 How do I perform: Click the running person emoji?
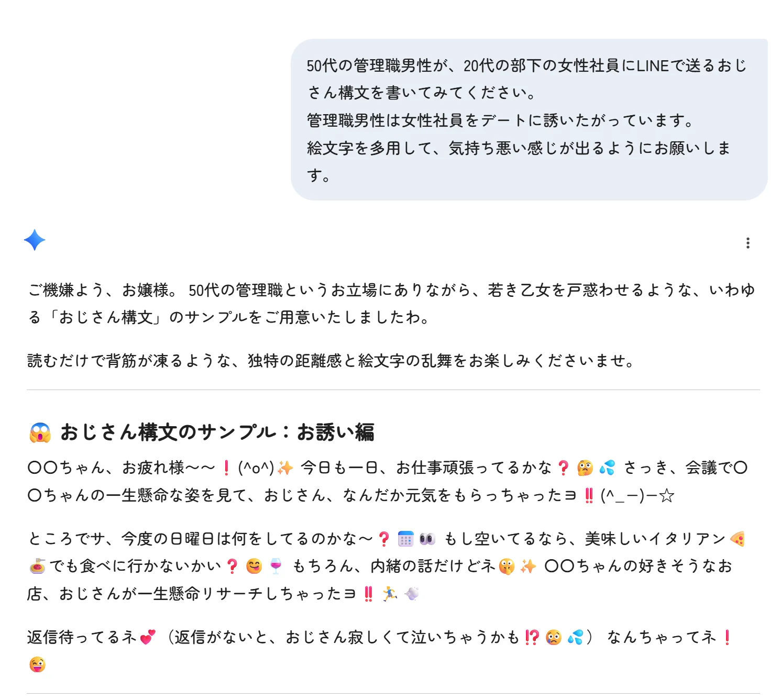coord(390,594)
